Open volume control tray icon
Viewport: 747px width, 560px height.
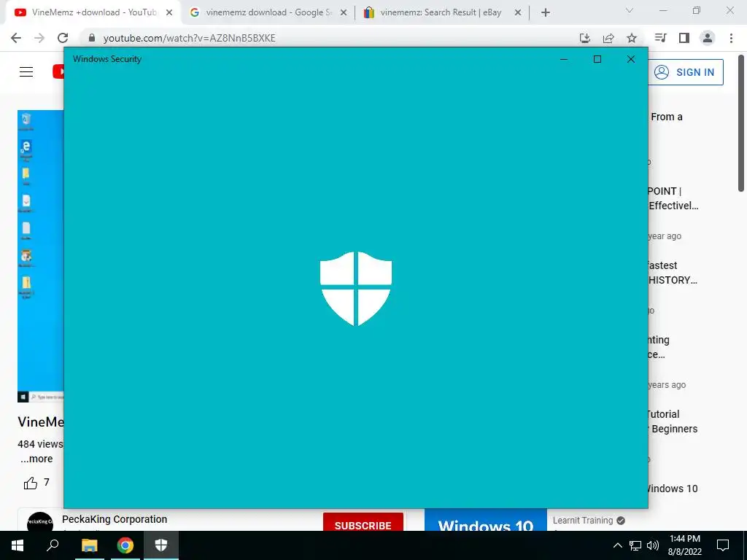[x=653, y=545]
